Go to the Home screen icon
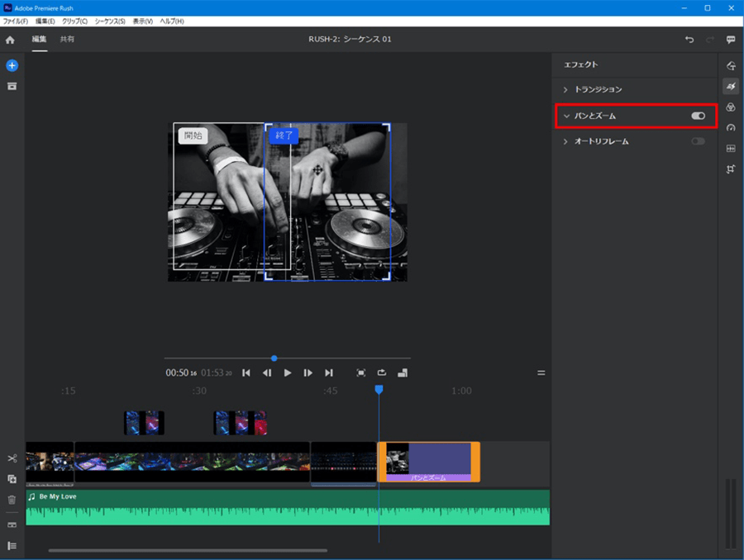 (10, 40)
